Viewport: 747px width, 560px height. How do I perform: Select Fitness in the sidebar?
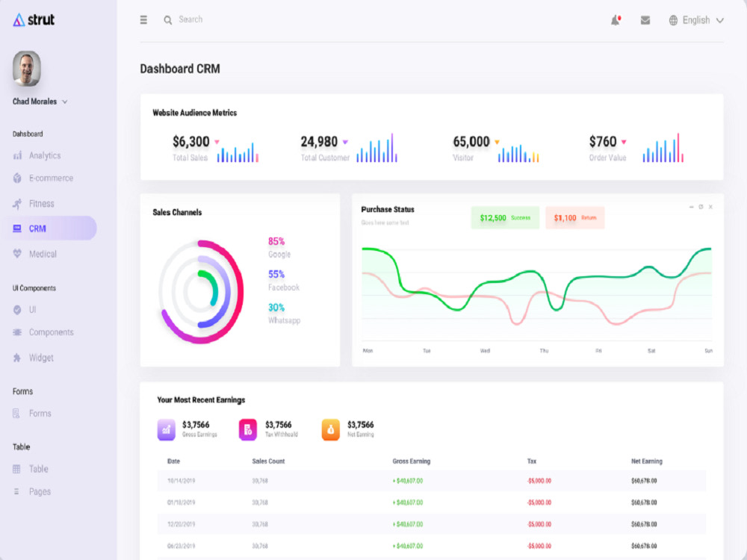coord(41,204)
